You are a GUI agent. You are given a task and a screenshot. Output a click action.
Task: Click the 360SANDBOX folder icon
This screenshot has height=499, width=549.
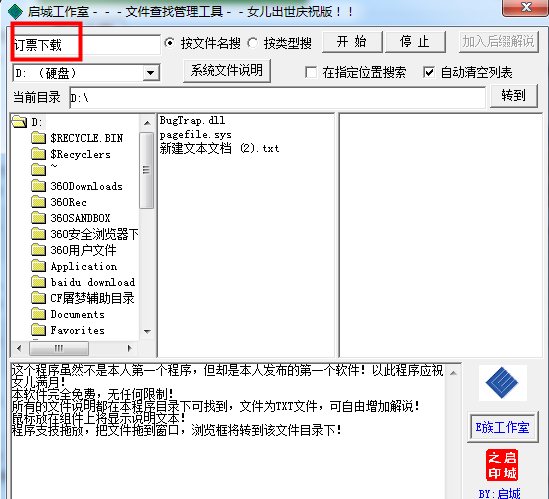(38, 218)
